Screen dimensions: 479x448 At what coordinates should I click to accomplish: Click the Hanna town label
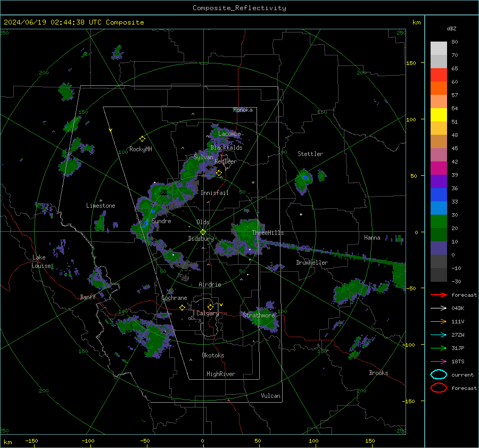click(x=372, y=238)
